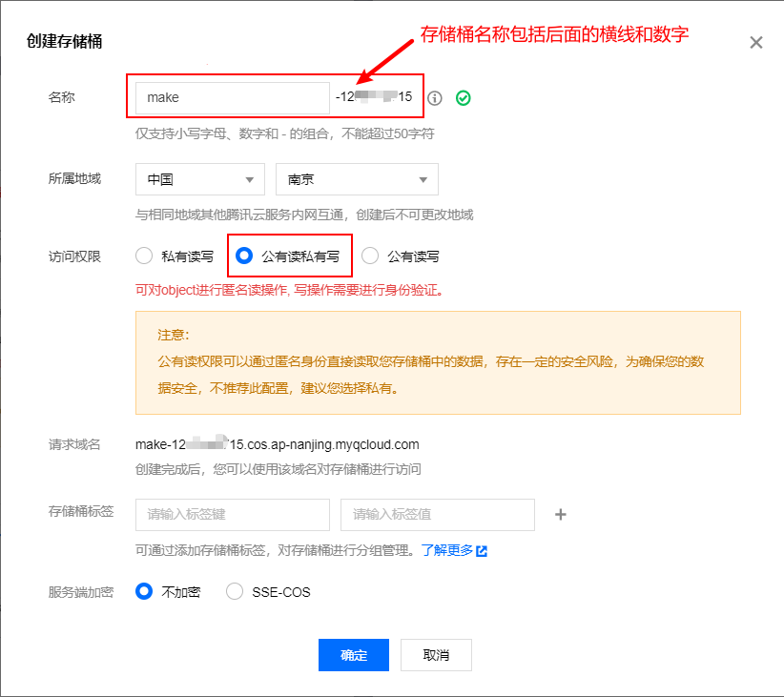The height and width of the screenshot is (697, 784).
Task: Click the bucket name input field
Action: (x=233, y=97)
